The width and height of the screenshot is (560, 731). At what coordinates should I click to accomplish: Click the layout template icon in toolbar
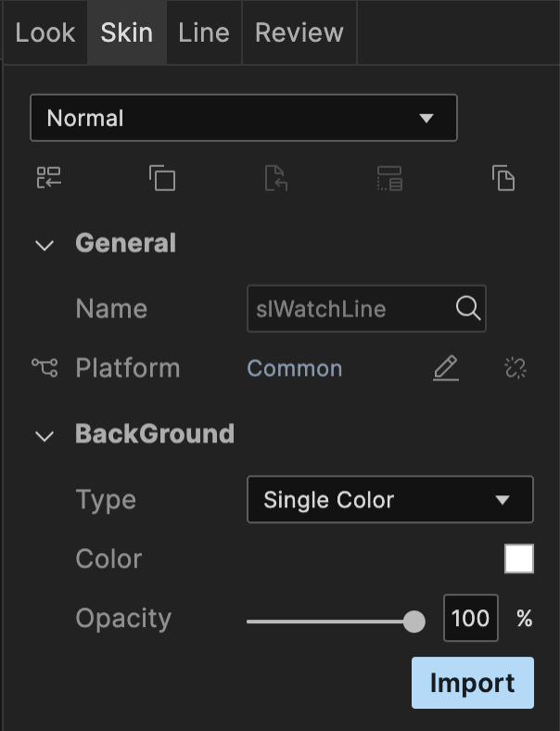[389, 178]
